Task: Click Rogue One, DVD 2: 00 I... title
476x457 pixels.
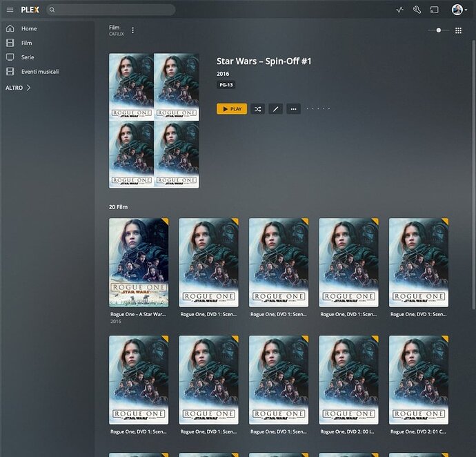Action: click(x=347, y=431)
